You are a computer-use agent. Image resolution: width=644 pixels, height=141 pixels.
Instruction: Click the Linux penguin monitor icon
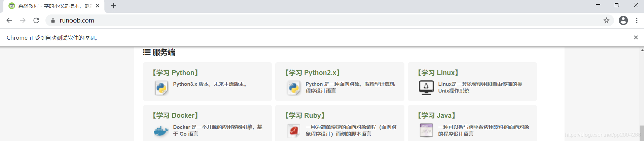click(x=426, y=88)
